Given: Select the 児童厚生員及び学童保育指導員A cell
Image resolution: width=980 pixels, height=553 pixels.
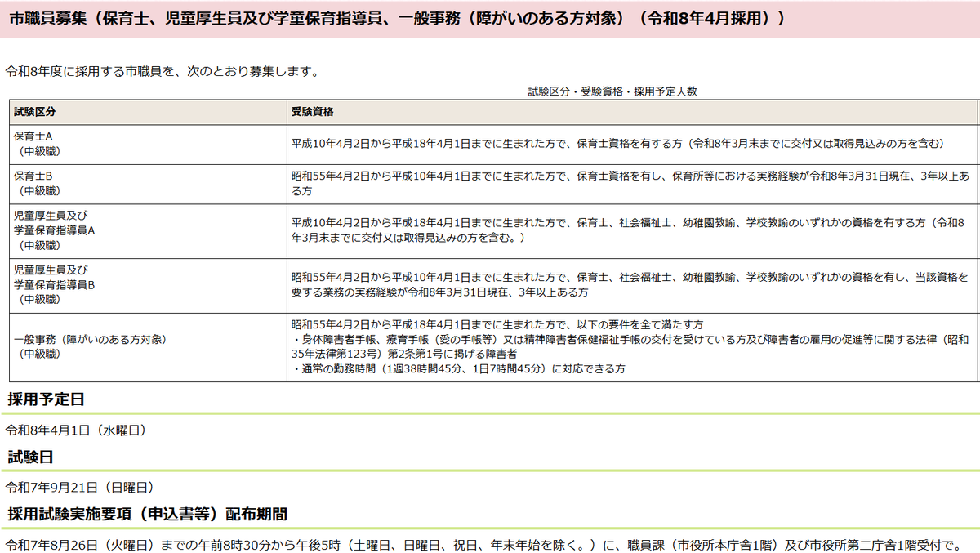Looking at the screenshot, I should pos(148,231).
